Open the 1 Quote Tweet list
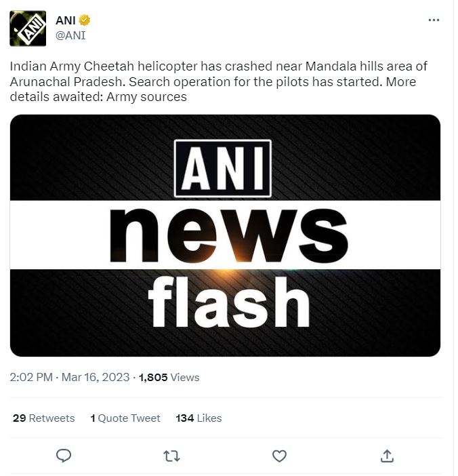 (125, 418)
